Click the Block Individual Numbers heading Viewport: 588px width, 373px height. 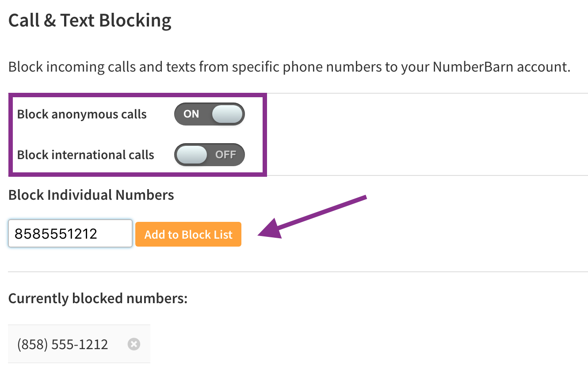91,195
